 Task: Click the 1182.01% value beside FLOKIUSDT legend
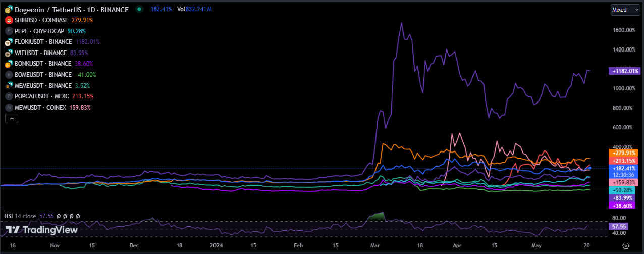tap(87, 42)
